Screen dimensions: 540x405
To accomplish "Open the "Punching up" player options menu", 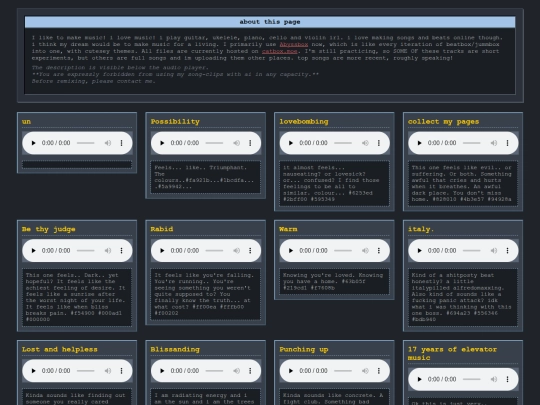I will (379, 371).
